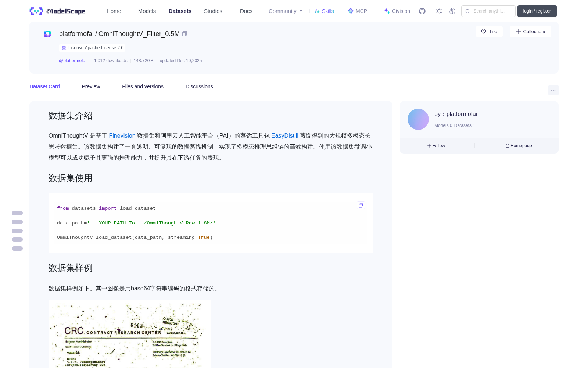Open the EasyDistill link

point(285,136)
